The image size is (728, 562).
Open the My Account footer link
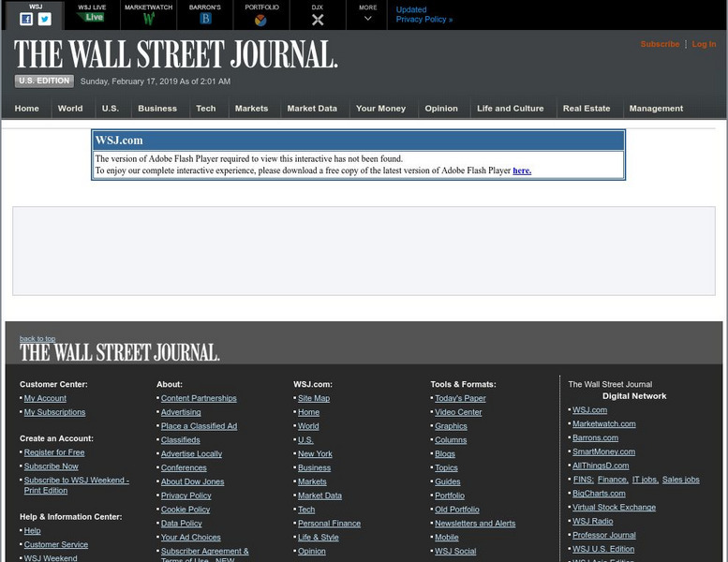point(45,398)
